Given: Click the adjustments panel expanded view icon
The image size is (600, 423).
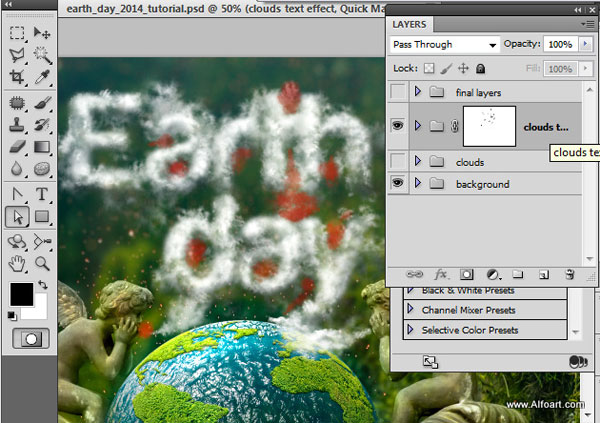Looking at the screenshot, I should point(430,362).
